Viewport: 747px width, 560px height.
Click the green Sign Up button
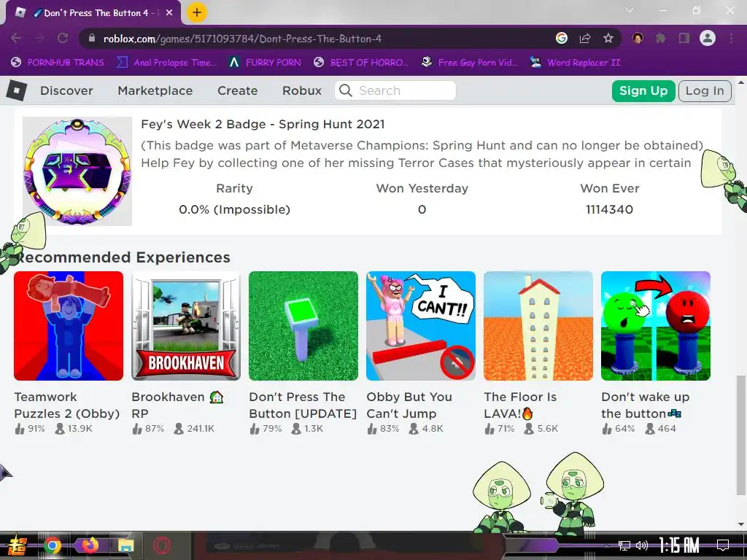point(643,91)
